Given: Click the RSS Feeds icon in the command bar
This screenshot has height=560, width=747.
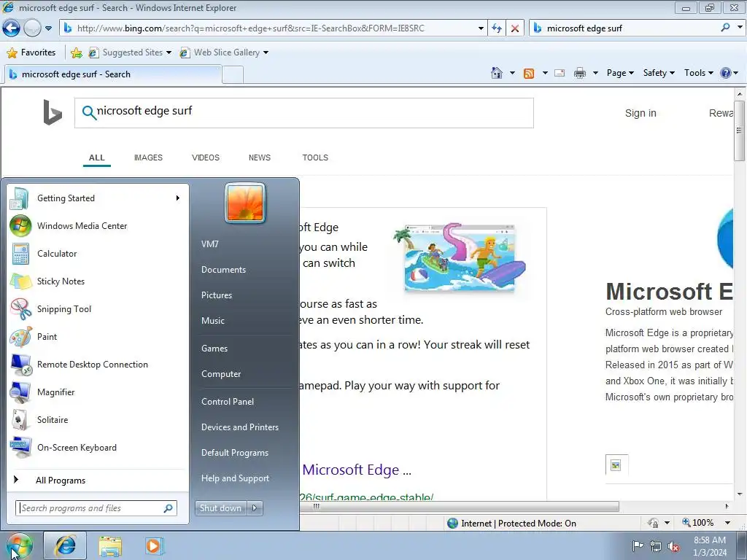Looking at the screenshot, I should 529,73.
